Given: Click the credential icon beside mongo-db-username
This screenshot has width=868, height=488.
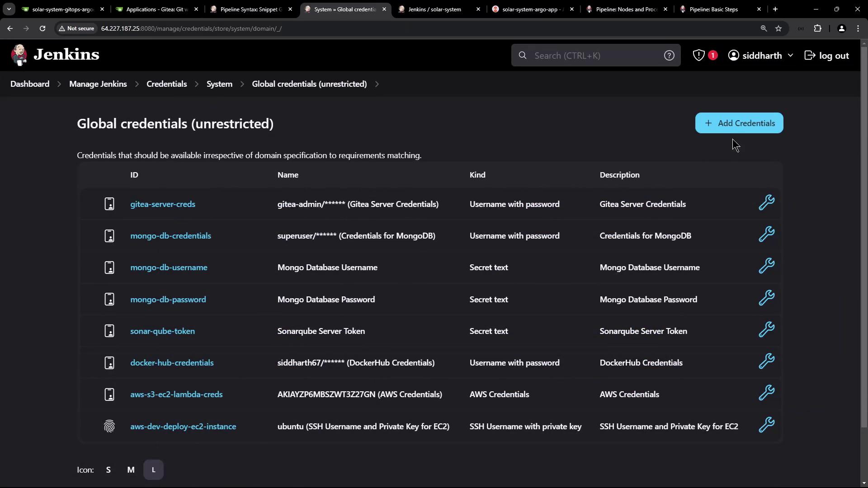Looking at the screenshot, I should click(x=109, y=267).
